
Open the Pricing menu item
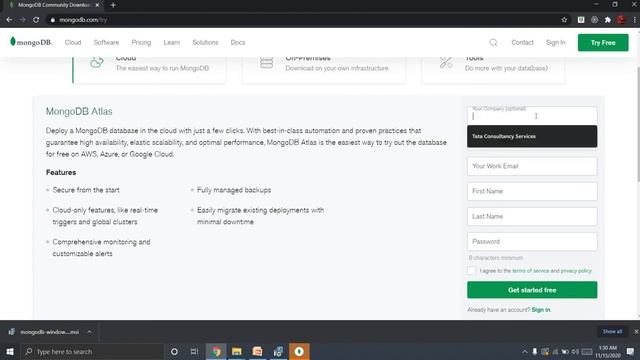(141, 42)
